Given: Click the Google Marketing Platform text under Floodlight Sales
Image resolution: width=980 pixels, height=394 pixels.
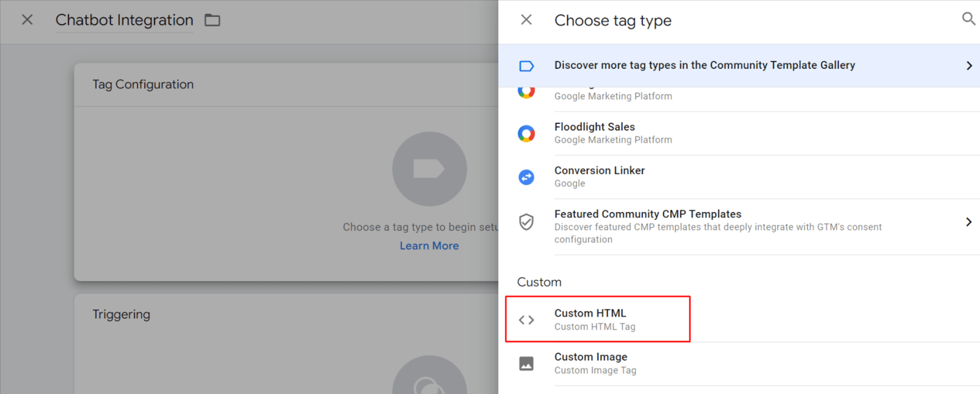Looking at the screenshot, I should click(613, 140).
